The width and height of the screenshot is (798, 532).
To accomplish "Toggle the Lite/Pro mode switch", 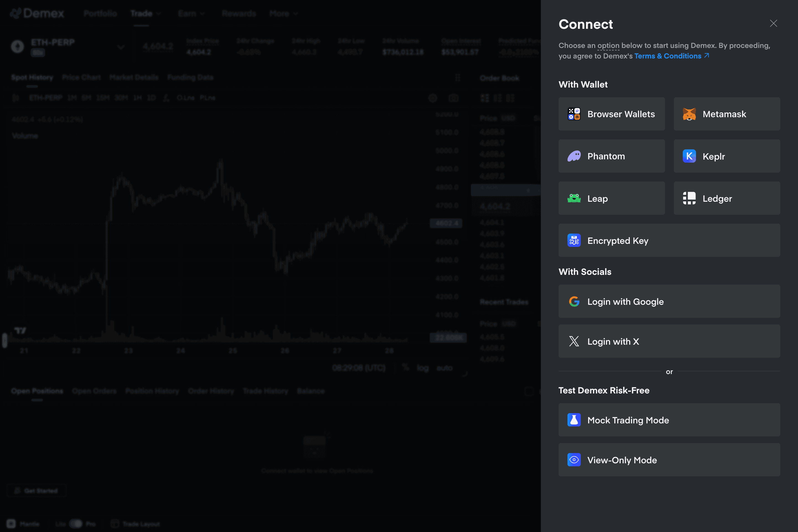I will (x=76, y=523).
